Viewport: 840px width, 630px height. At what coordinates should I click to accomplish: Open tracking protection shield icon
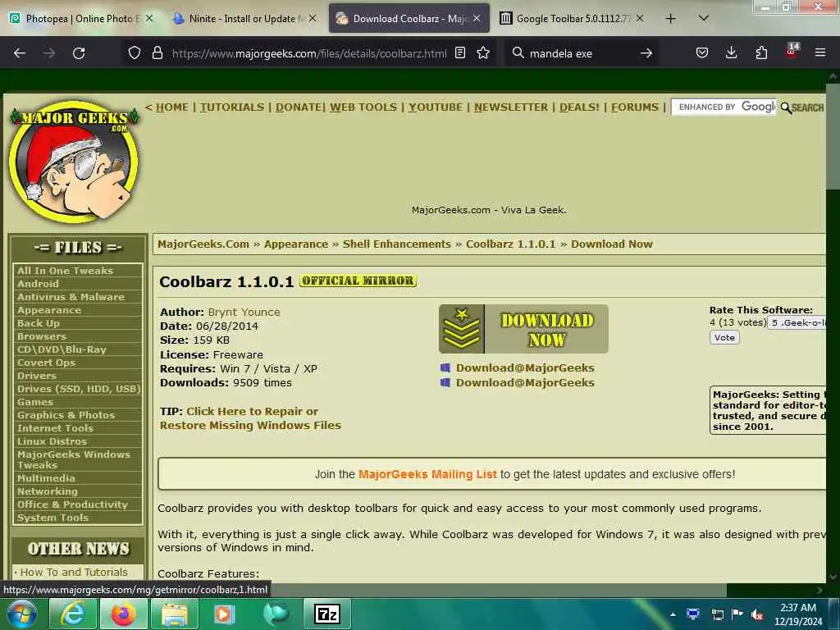pyautogui.click(x=135, y=53)
